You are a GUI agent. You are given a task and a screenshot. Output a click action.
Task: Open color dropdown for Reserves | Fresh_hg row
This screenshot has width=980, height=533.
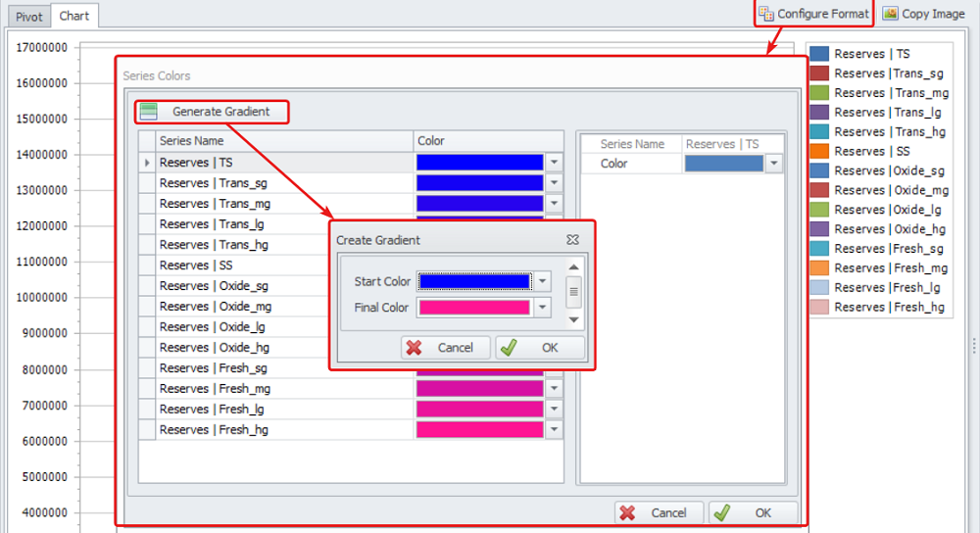coord(555,430)
